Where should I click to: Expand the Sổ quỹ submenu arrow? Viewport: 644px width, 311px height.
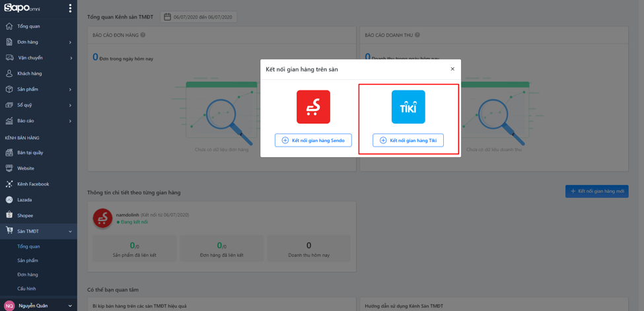coord(70,105)
